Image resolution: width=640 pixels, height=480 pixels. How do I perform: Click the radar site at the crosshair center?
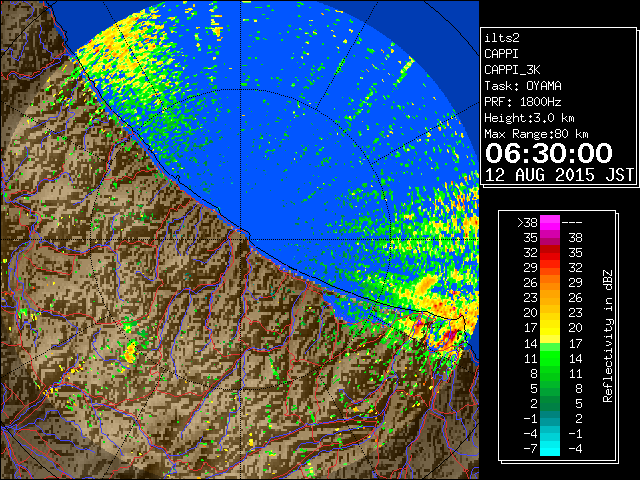pyautogui.click(x=241, y=240)
